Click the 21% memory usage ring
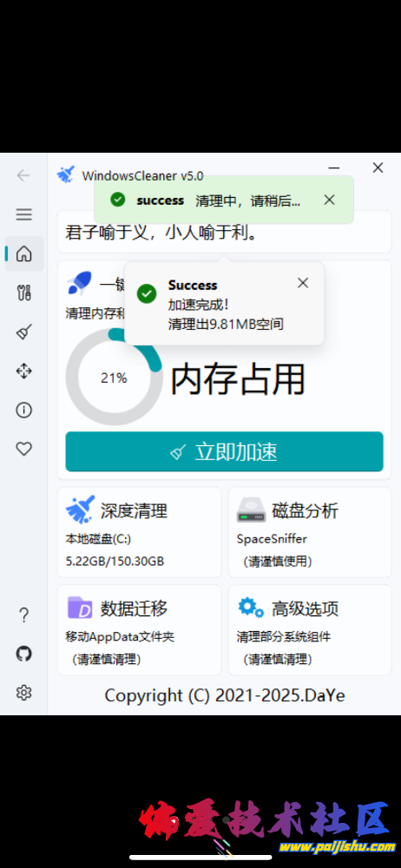401x868 pixels. pyautogui.click(x=114, y=378)
